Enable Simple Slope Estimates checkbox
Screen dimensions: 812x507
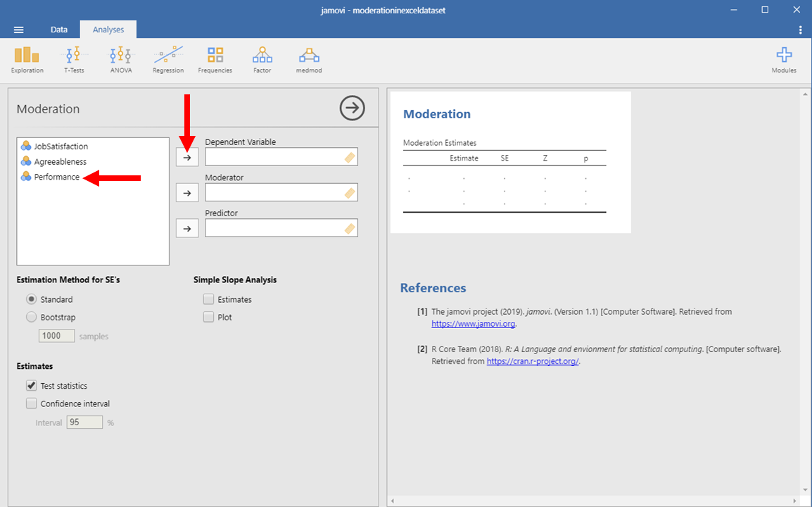click(208, 299)
